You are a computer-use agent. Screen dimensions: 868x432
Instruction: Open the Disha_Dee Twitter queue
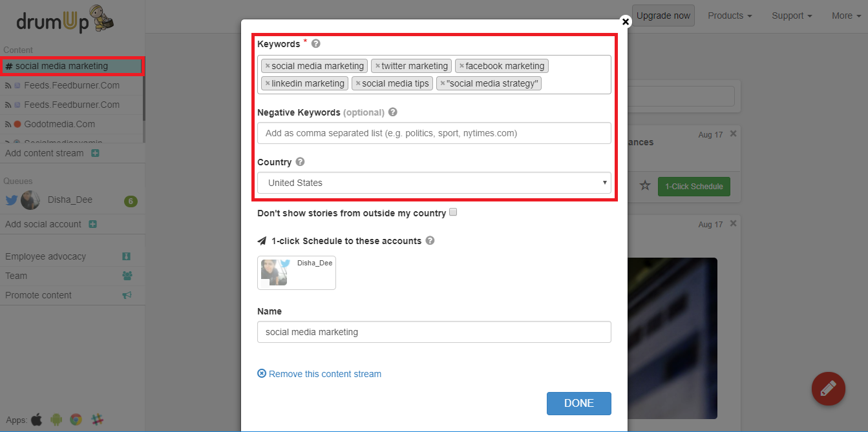(x=71, y=200)
